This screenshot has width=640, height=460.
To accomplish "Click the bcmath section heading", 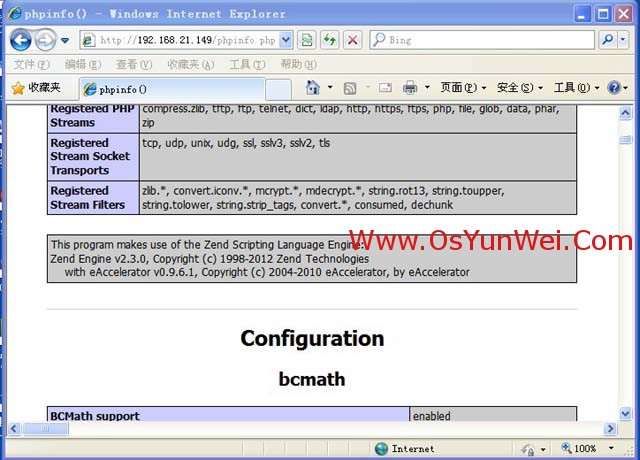I will tap(312, 379).
